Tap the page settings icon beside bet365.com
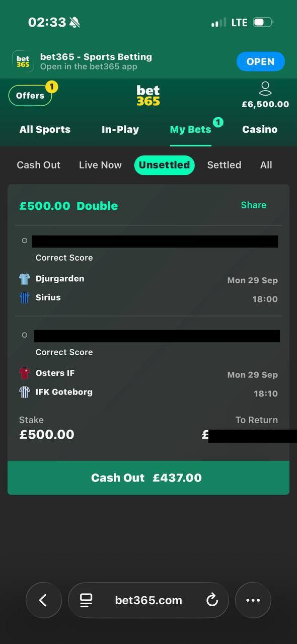 pos(86,600)
